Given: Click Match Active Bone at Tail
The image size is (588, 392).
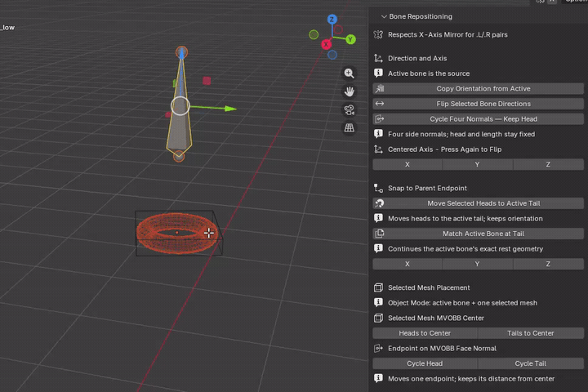Looking at the screenshot, I should point(478,234).
